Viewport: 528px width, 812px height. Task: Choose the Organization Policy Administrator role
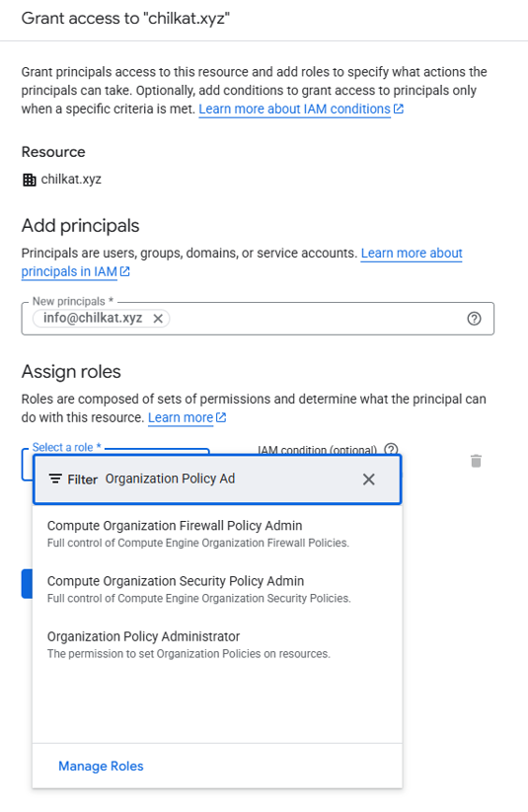click(217, 644)
